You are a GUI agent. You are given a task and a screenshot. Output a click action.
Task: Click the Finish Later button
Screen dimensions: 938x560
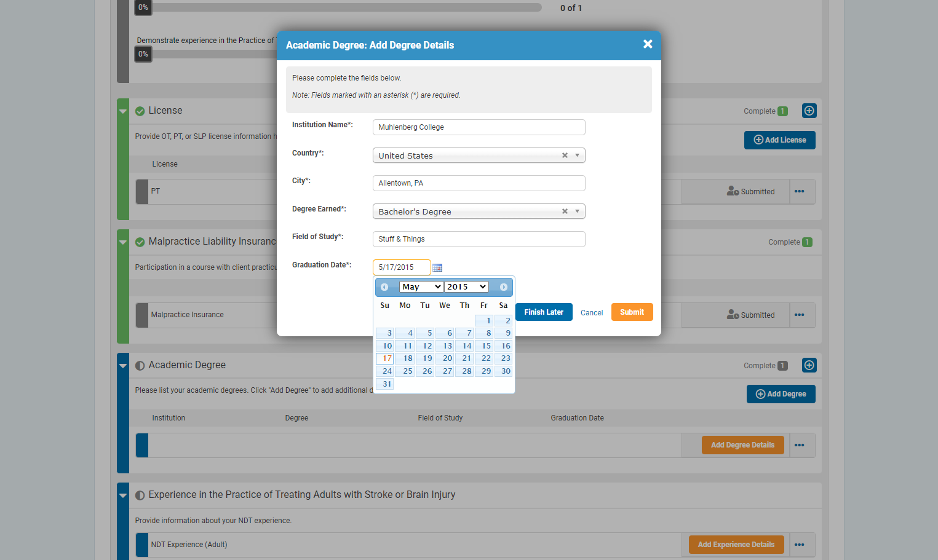coord(544,312)
